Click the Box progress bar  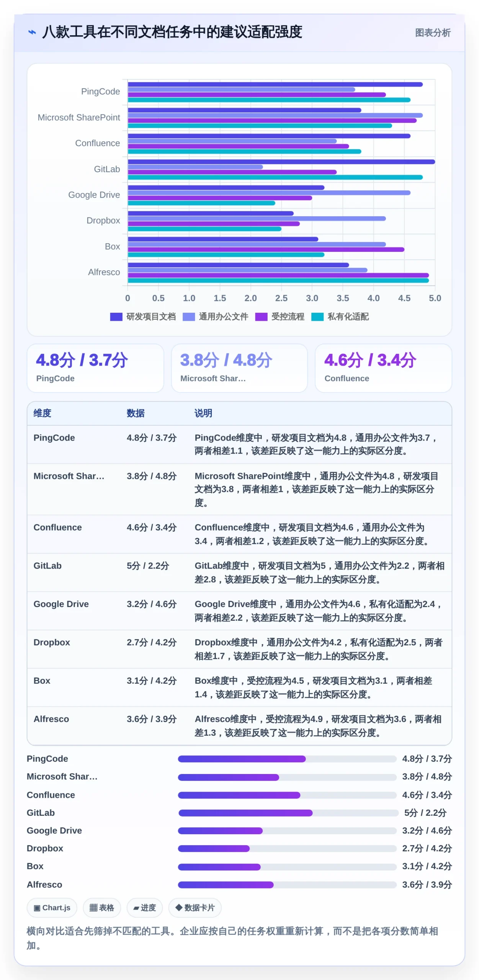[287, 867]
